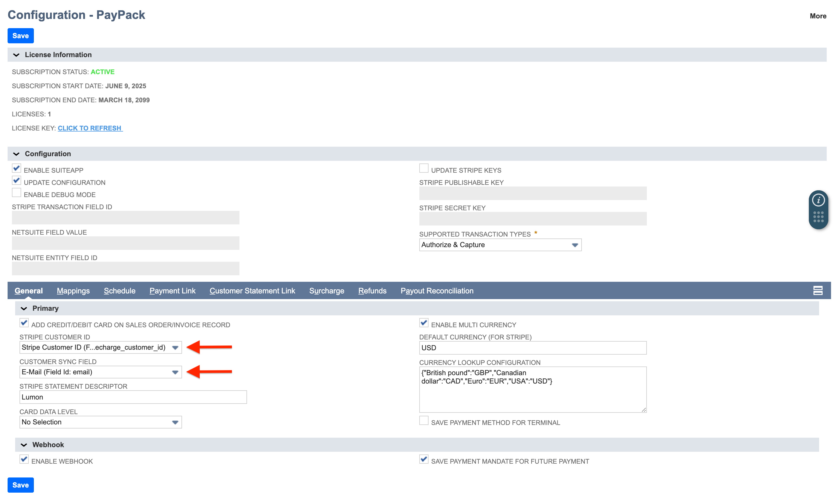Open the SUPPORTED TRANSACTION TYPES dropdown
Viewport: 837px width, 504px height.
(575, 245)
